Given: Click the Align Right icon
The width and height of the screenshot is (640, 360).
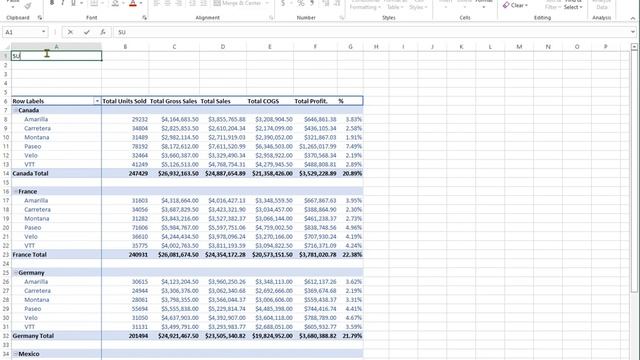Looking at the screenshot, I should (x=178, y=3).
